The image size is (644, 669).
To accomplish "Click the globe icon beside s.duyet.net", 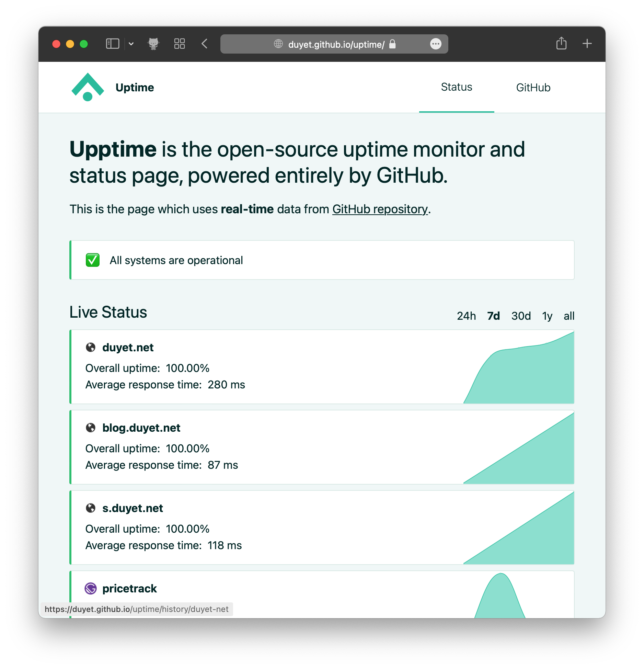I will (x=91, y=508).
